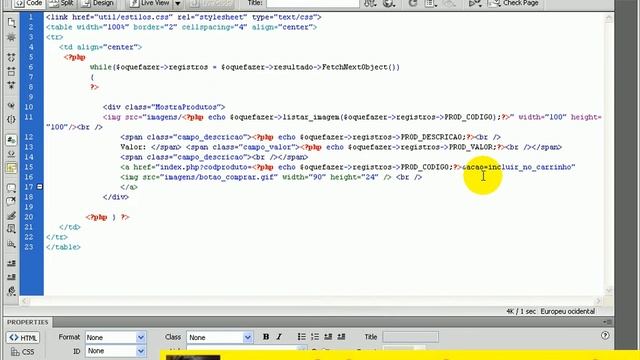Open the Class dropdown

click(220, 338)
